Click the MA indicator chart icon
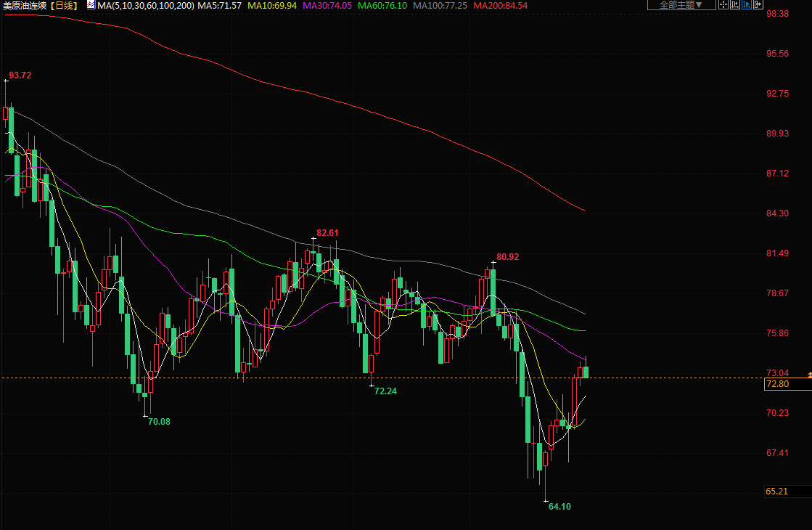Screen dimensions: 812x530 point(91,5)
